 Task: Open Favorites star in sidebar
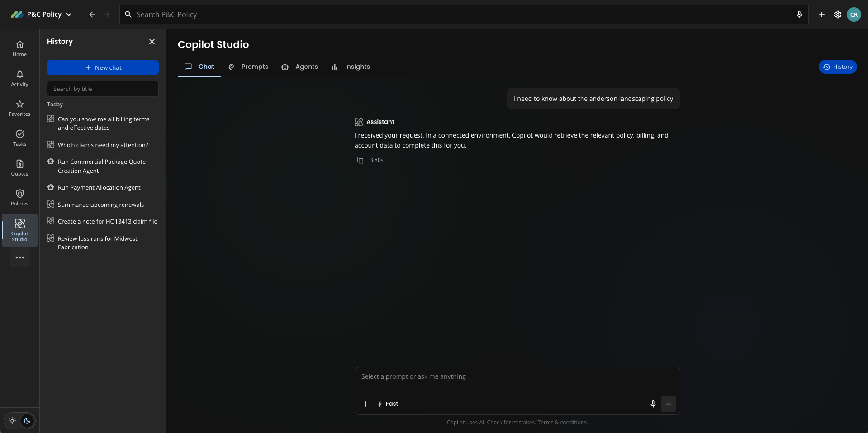click(x=19, y=108)
